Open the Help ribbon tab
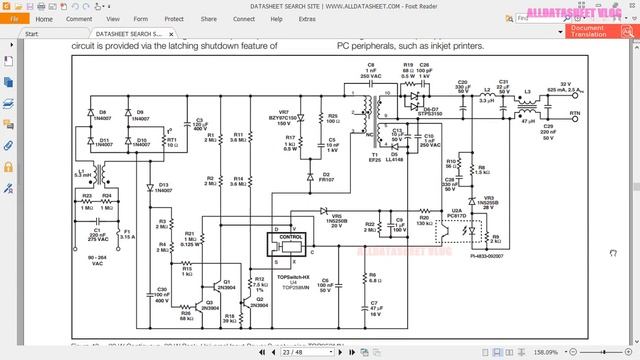 [276, 19]
